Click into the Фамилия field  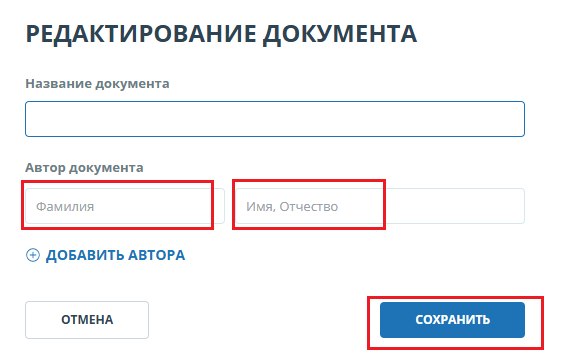[x=125, y=206]
